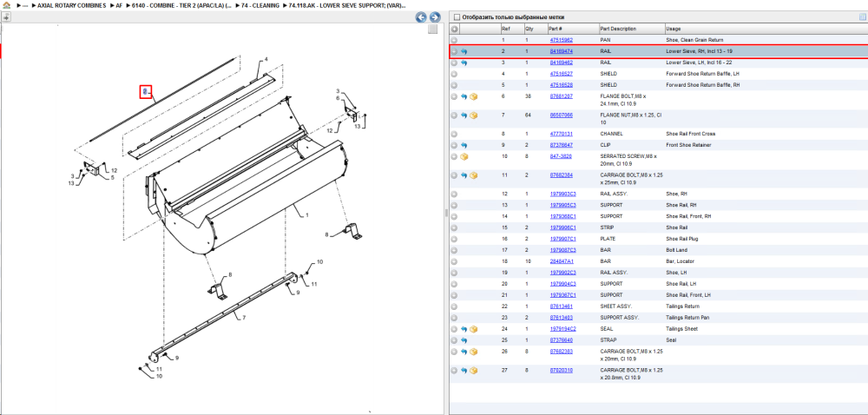Viewport: 868px width, 415px height.
Task: Click replacement arrow icon for part 84169482
Action: (464, 63)
